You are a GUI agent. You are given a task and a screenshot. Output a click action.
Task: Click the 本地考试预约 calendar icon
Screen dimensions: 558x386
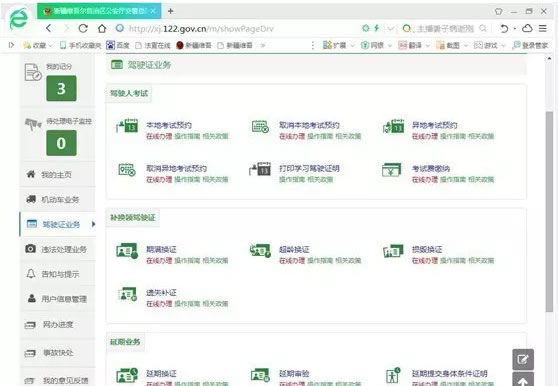(127, 126)
